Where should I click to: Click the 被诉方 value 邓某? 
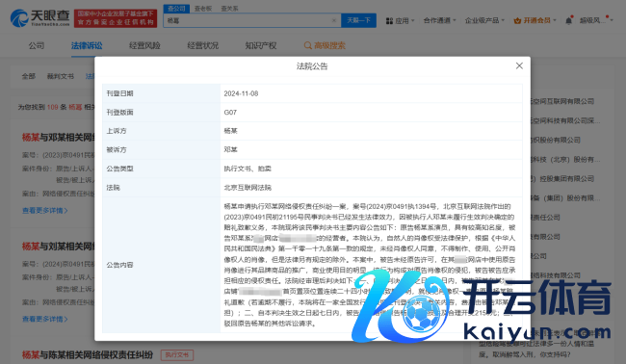point(230,149)
